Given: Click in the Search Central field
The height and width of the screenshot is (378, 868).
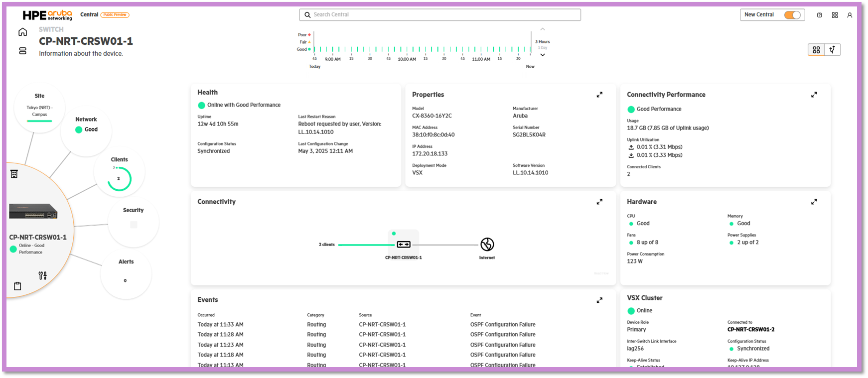Looking at the screenshot, I should coord(440,15).
